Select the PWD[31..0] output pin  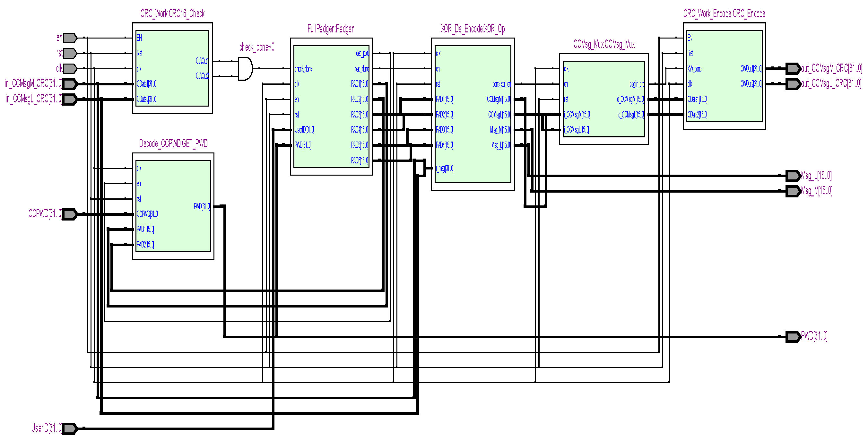pyautogui.click(x=793, y=336)
